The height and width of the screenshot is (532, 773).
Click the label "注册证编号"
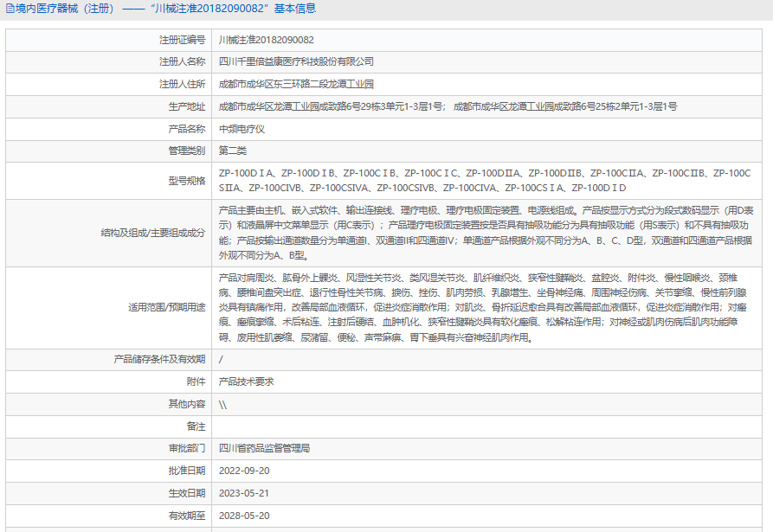coord(182,40)
